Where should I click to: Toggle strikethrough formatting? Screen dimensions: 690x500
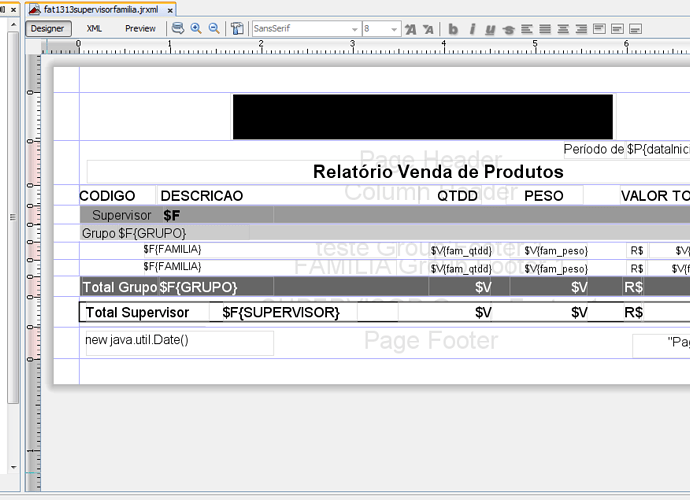[508, 29]
